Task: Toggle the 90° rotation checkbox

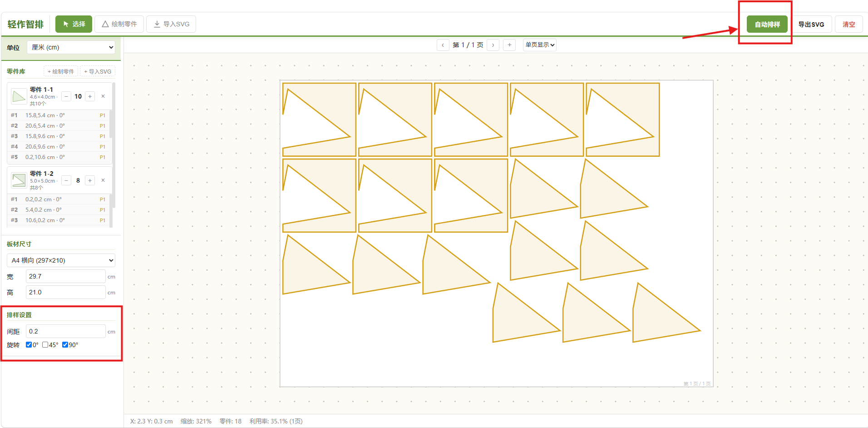Action: 65,345
